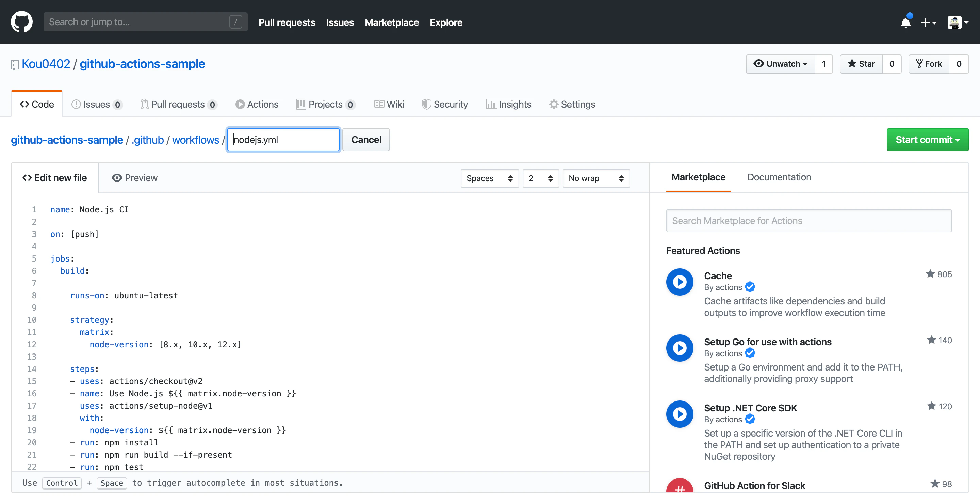Click the Cache action play icon
This screenshot has width=980, height=504.
pyautogui.click(x=680, y=282)
